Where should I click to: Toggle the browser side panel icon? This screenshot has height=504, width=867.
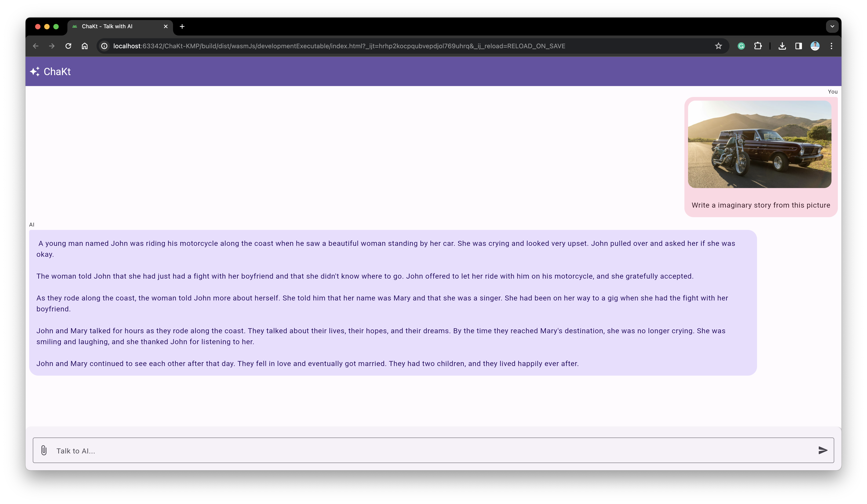pos(798,46)
